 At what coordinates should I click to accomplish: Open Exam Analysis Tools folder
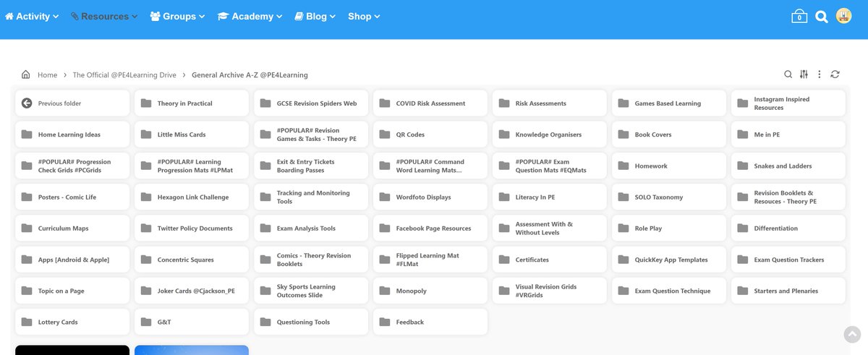tap(311, 228)
